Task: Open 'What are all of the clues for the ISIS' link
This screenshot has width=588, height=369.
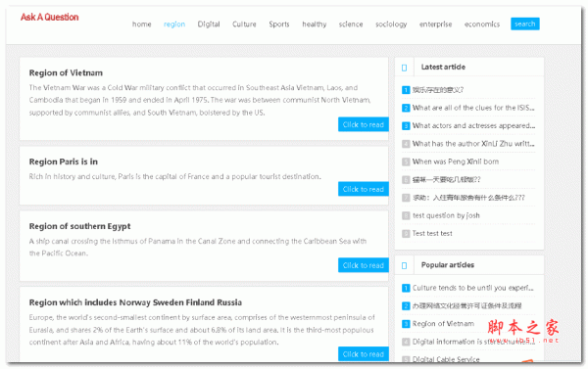Action: (473, 108)
